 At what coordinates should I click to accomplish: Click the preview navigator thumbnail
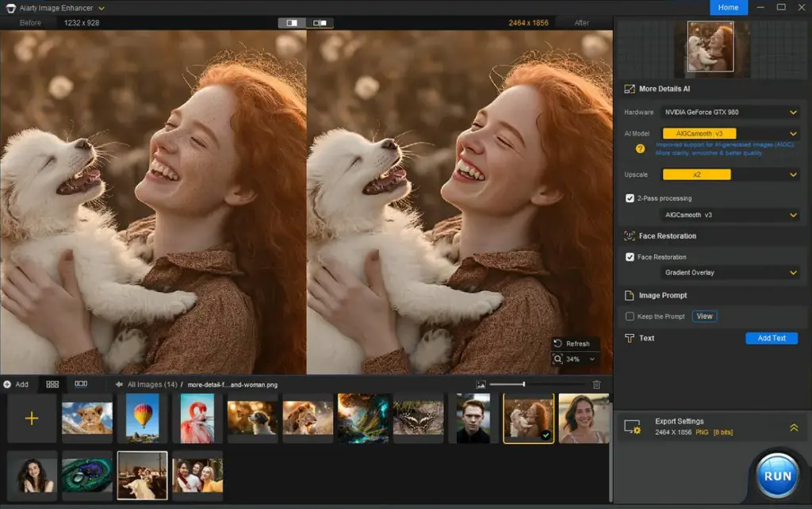click(710, 47)
